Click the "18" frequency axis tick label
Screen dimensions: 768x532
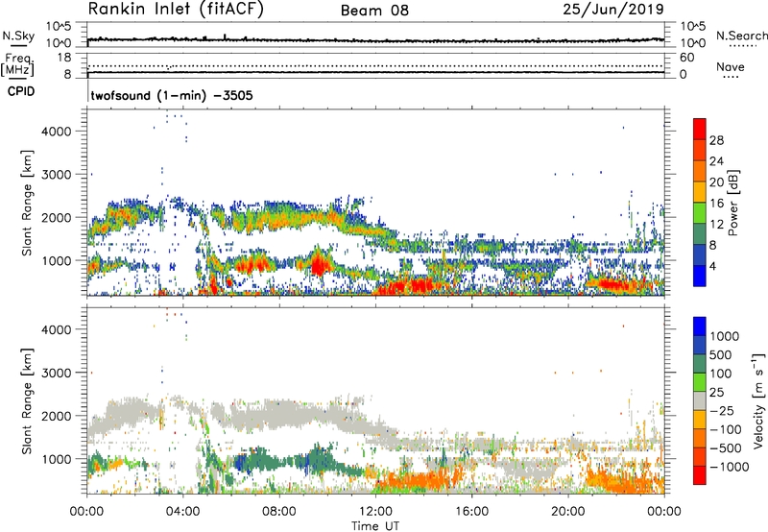[x=64, y=58]
